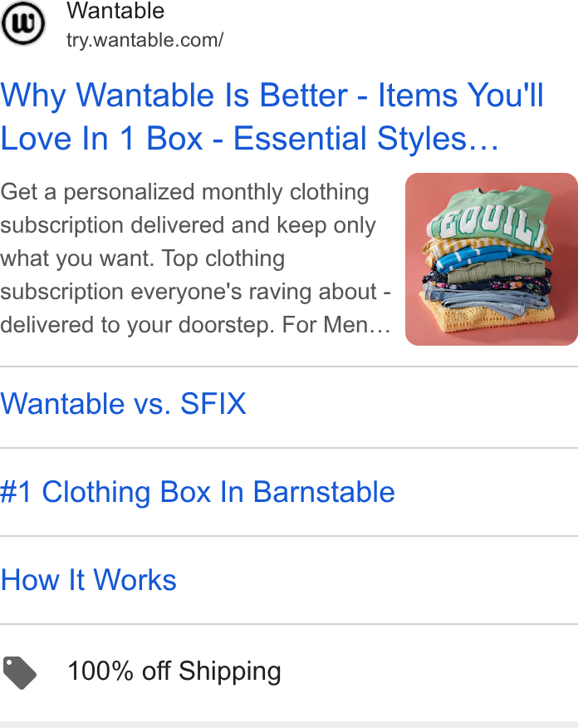Open the "Why Wantable Is Better" headline
This screenshot has width=578, height=728.
click(272, 116)
